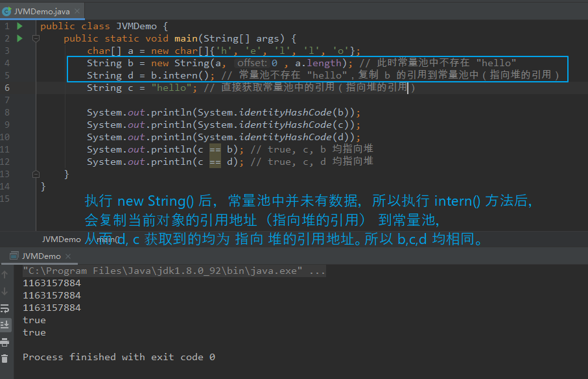Click the last 1163157884 console output line
Image resolution: width=588 pixels, height=379 pixels.
point(52,308)
